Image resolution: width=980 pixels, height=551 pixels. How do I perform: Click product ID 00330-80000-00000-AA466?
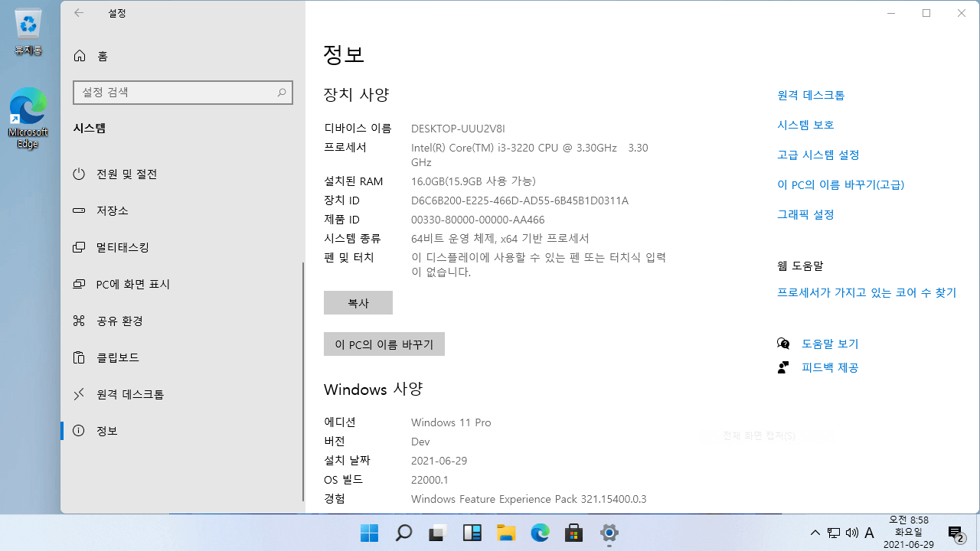click(478, 220)
